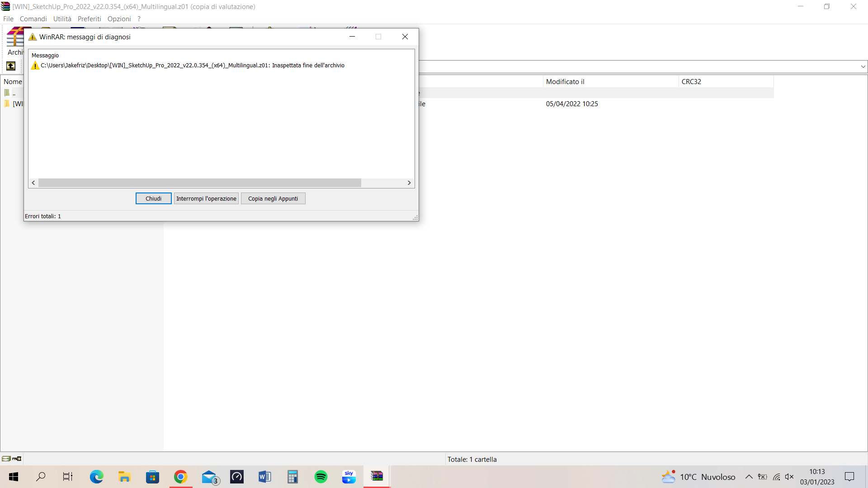Click the Wi-Fi network icon in the tray

click(776, 477)
